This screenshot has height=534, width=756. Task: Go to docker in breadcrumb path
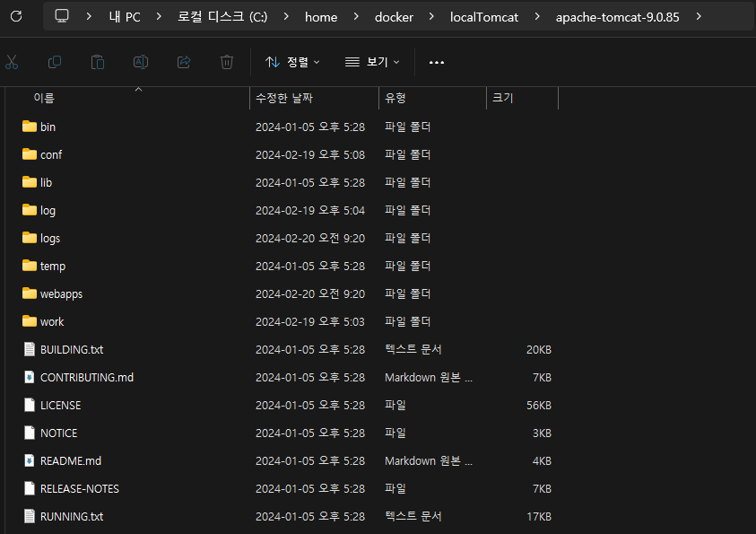pyautogui.click(x=394, y=17)
